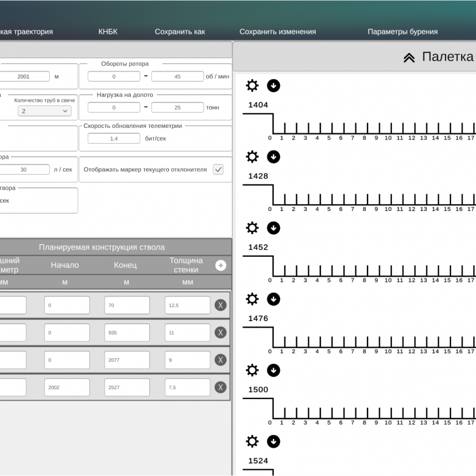This screenshot has width=476, height=476.
Task: Click down-arrow icon for palette 1476
Action: coord(274,299)
